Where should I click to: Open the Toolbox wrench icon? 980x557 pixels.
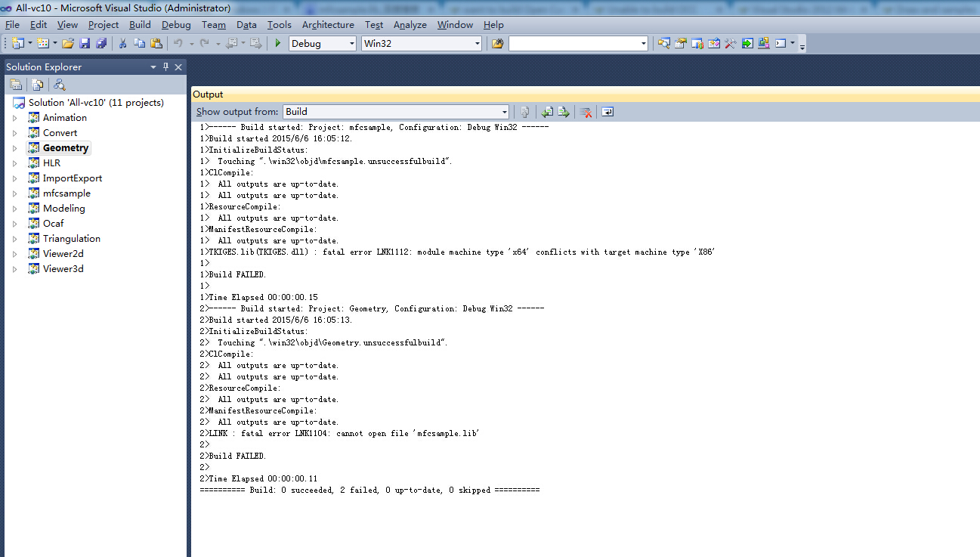(x=731, y=44)
